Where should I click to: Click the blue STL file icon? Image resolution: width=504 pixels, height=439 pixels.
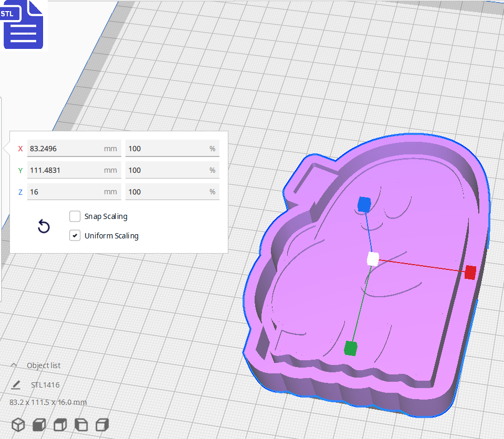coord(23,25)
